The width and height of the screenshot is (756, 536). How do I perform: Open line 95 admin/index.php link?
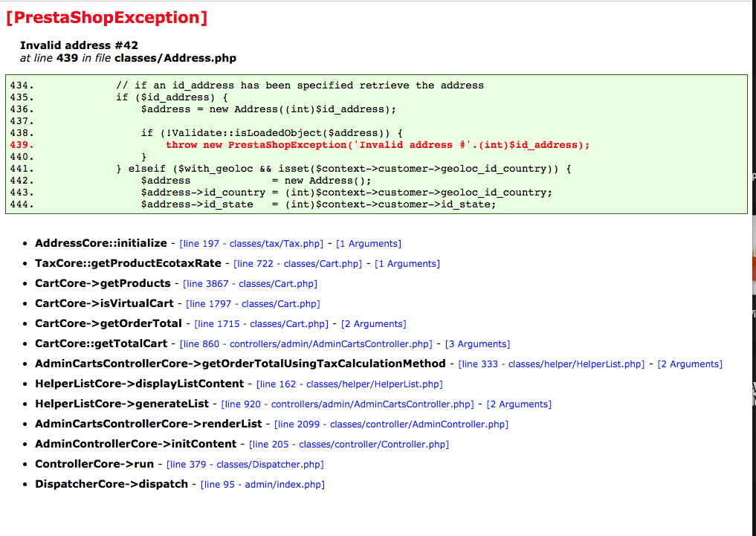pos(262,485)
